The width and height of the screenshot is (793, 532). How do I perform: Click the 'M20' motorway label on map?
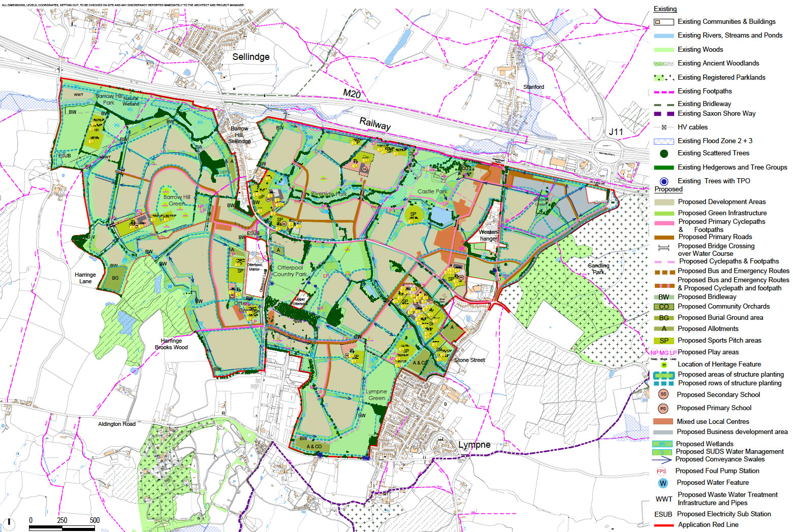tap(352, 94)
